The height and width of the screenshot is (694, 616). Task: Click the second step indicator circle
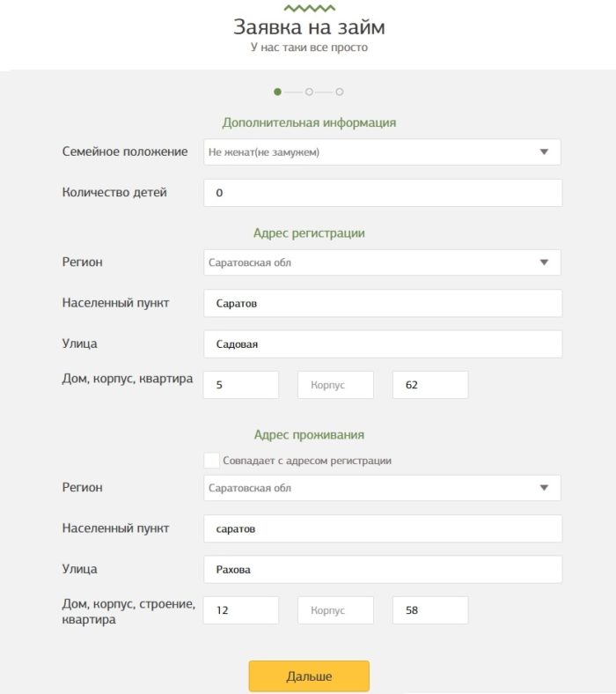(x=309, y=92)
